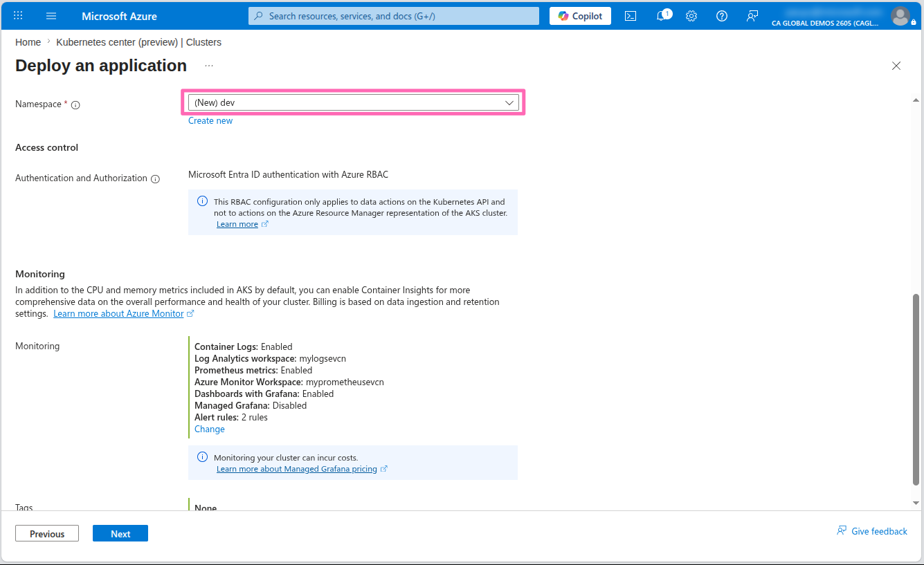
Task: Open Learn more RBAC link
Action: 237,224
